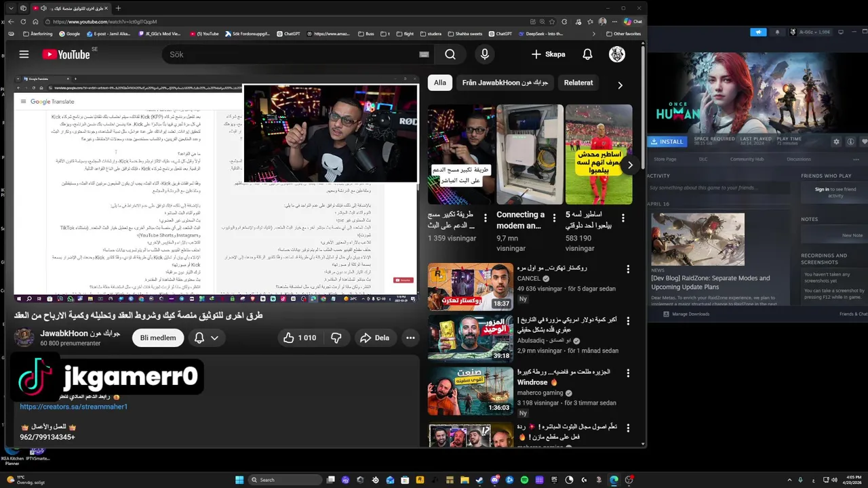Open the YouTube notifications bell

(587, 54)
